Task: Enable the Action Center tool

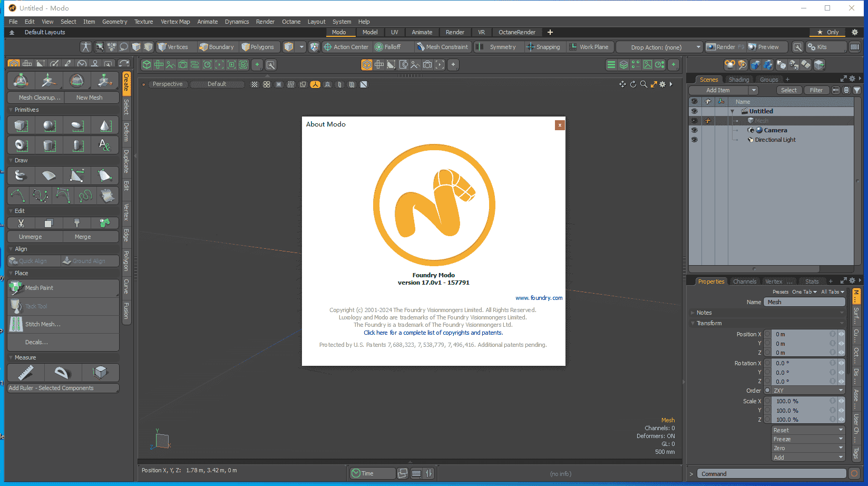Action: 346,46
